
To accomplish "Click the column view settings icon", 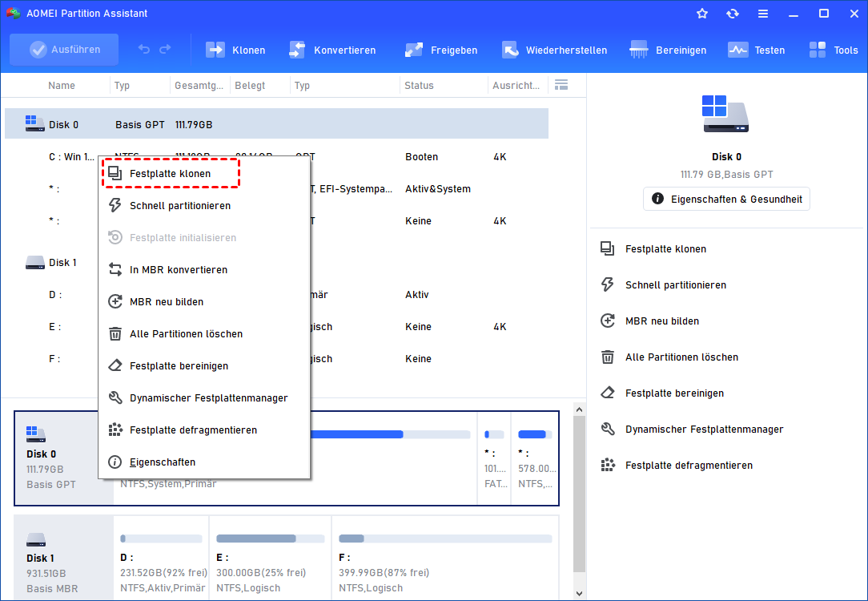I will point(561,85).
